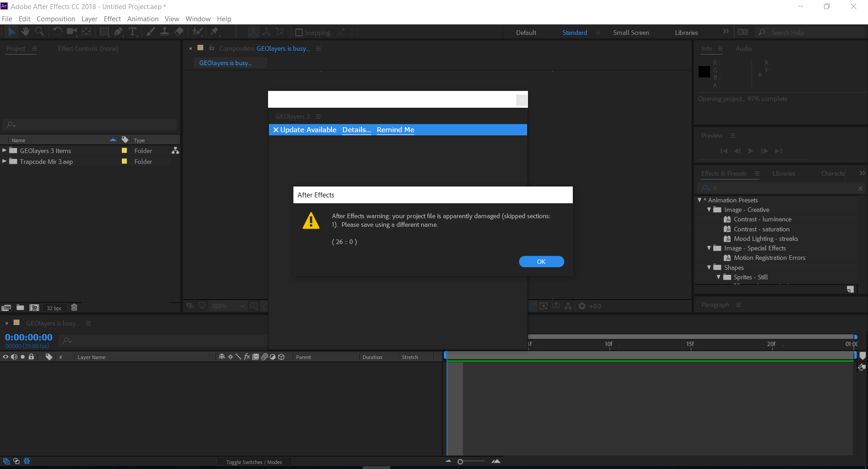Select the Horizontal Type tool
868x469 pixels.
coord(133,32)
